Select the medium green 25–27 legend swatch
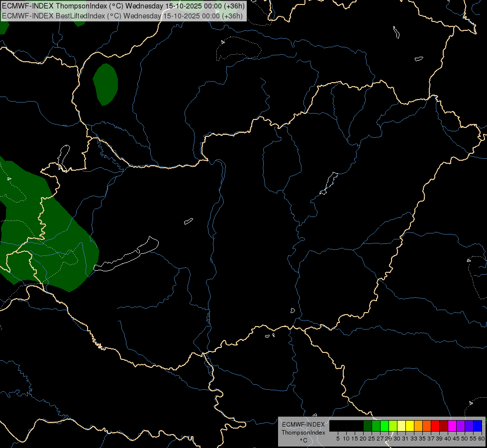 pos(376,426)
